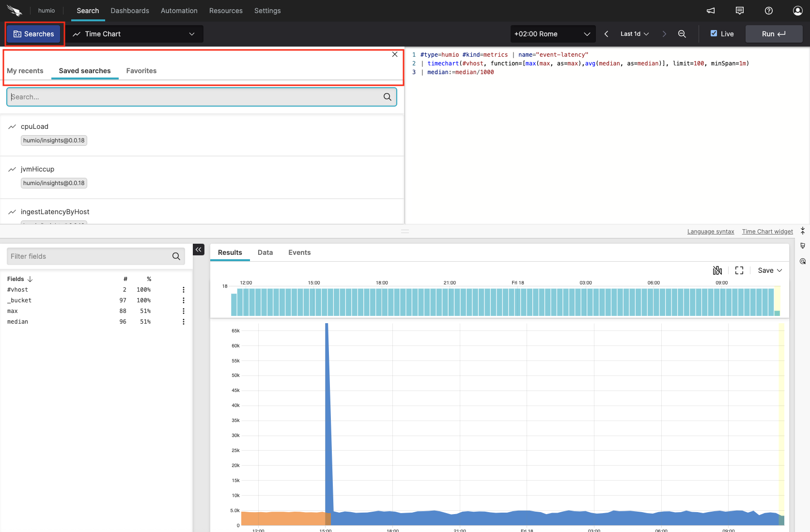Switch to the Events tab

[299, 252]
